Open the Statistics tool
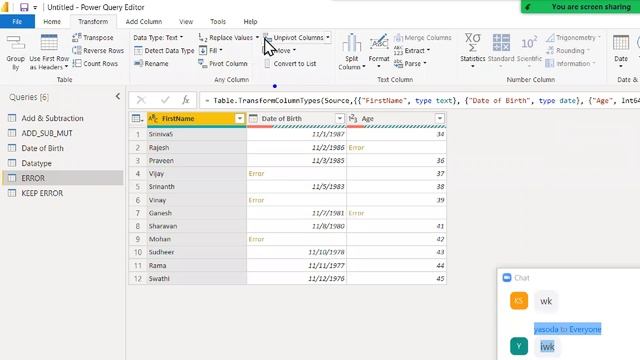The image size is (640, 360). pos(473,51)
